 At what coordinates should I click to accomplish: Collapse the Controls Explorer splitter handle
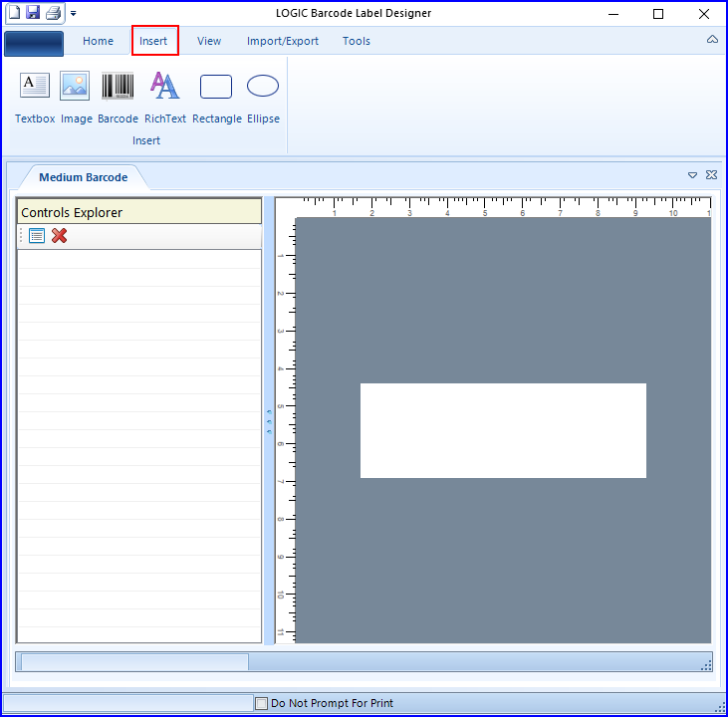[x=269, y=421]
